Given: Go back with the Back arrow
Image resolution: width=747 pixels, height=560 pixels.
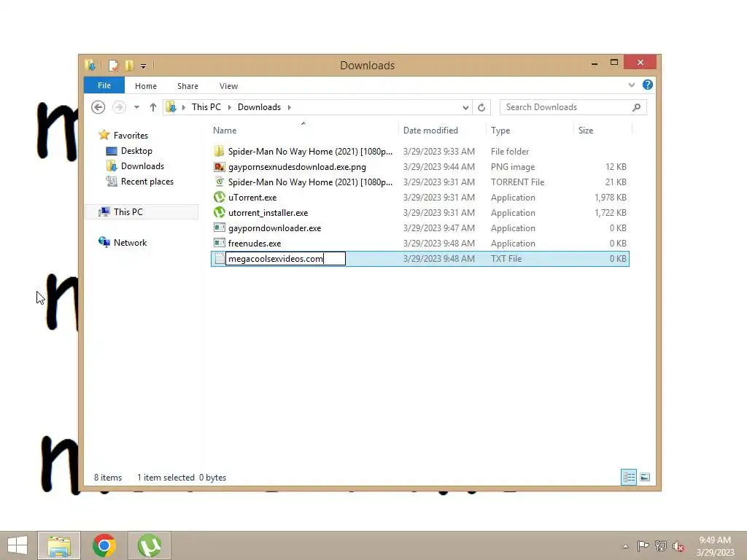Looking at the screenshot, I should click(x=98, y=107).
